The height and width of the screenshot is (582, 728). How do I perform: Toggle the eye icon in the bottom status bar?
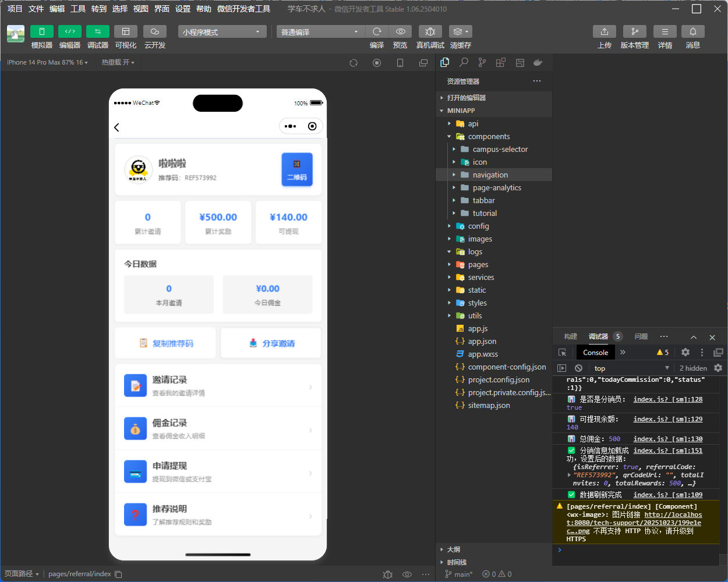407,574
